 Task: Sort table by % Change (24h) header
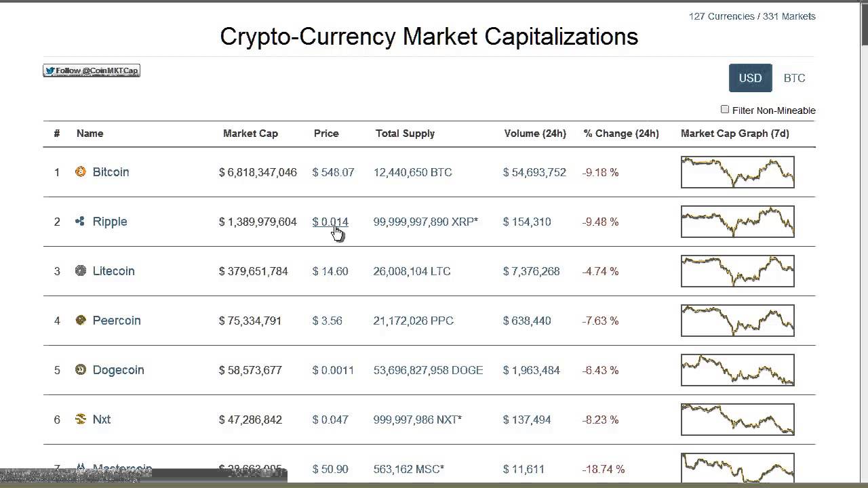(620, 134)
